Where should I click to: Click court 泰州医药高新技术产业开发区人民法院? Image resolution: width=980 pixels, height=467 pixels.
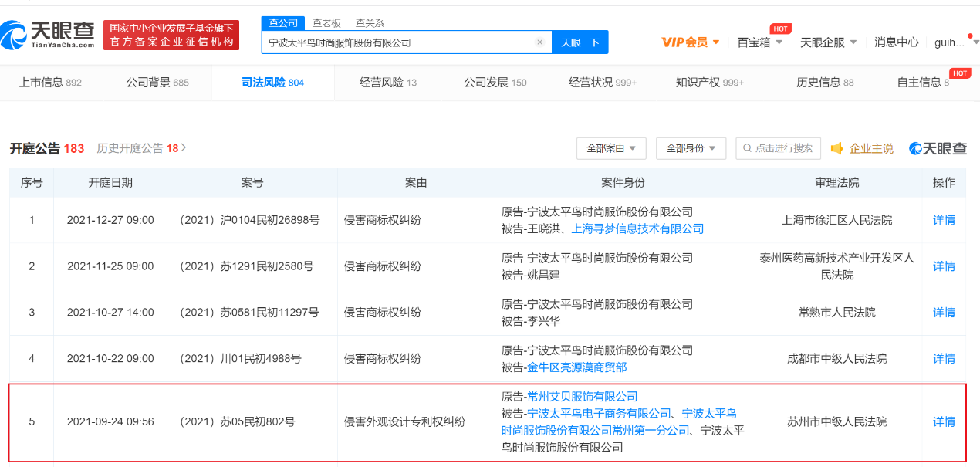pyautogui.click(x=836, y=266)
